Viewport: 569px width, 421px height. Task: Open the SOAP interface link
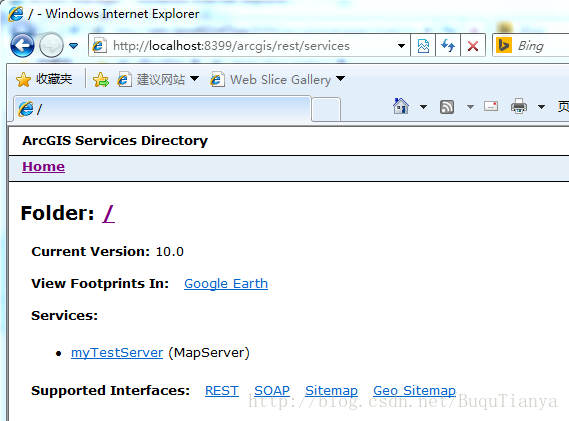coord(272,391)
